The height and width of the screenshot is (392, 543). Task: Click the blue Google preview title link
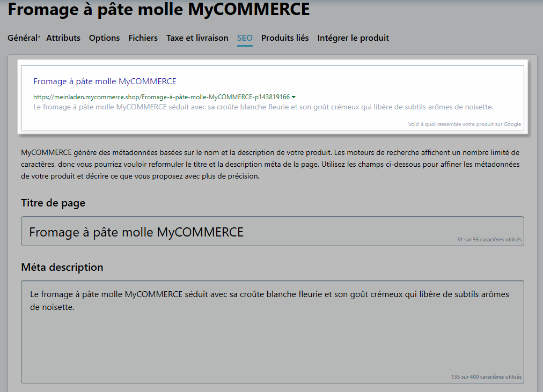tap(105, 82)
